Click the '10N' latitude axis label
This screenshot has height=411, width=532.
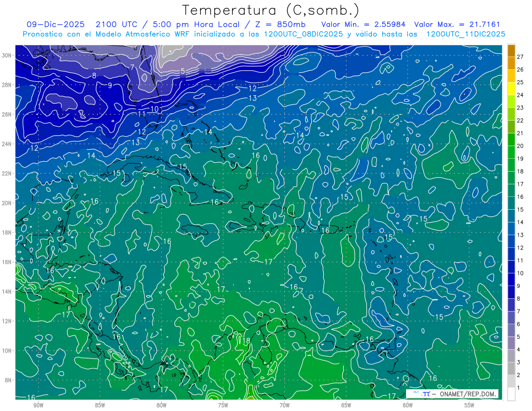pos(8,350)
